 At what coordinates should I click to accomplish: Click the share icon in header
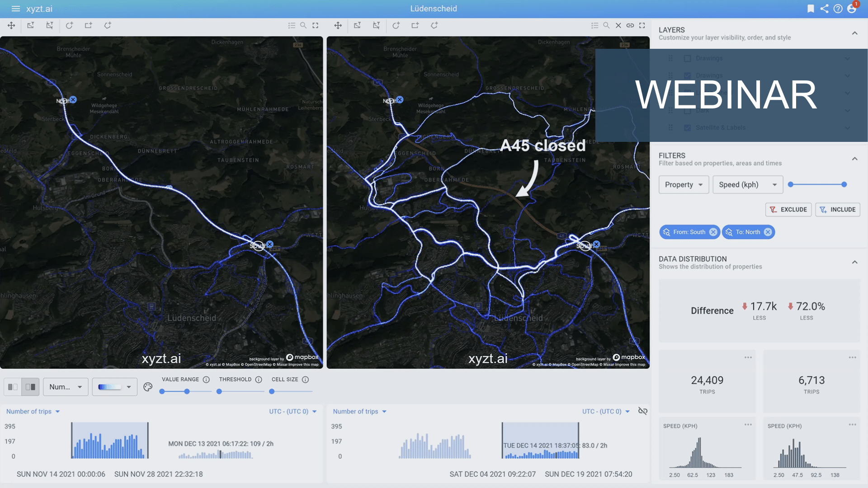point(824,9)
